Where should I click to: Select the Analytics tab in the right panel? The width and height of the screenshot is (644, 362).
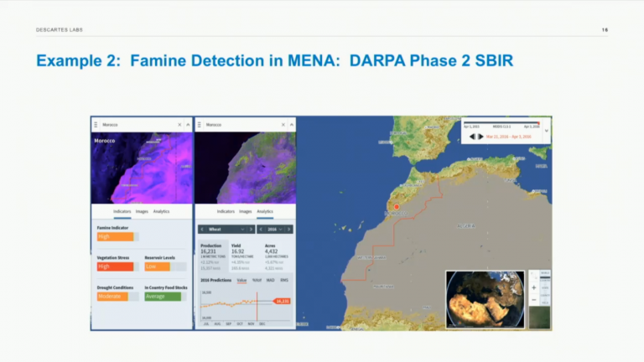tap(265, 211)
